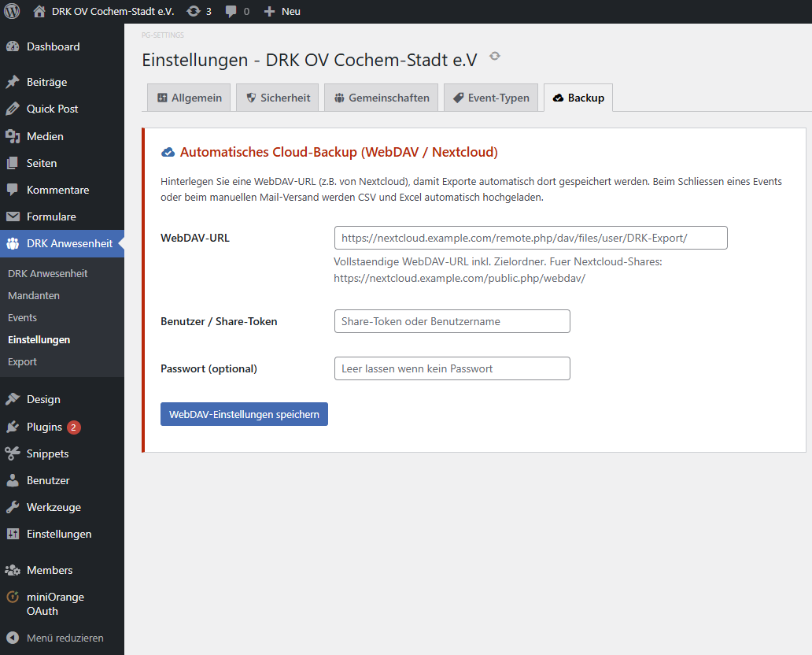Switch to the Allgemein tab
Screen dimensions: 812x655
[x=189, y=98]
